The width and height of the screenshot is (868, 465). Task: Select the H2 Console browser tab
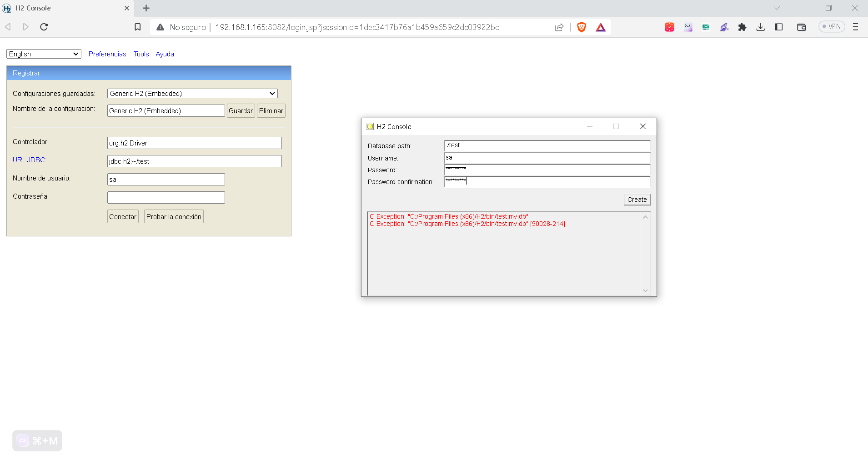pyautogui.click(x=66, y=8)
